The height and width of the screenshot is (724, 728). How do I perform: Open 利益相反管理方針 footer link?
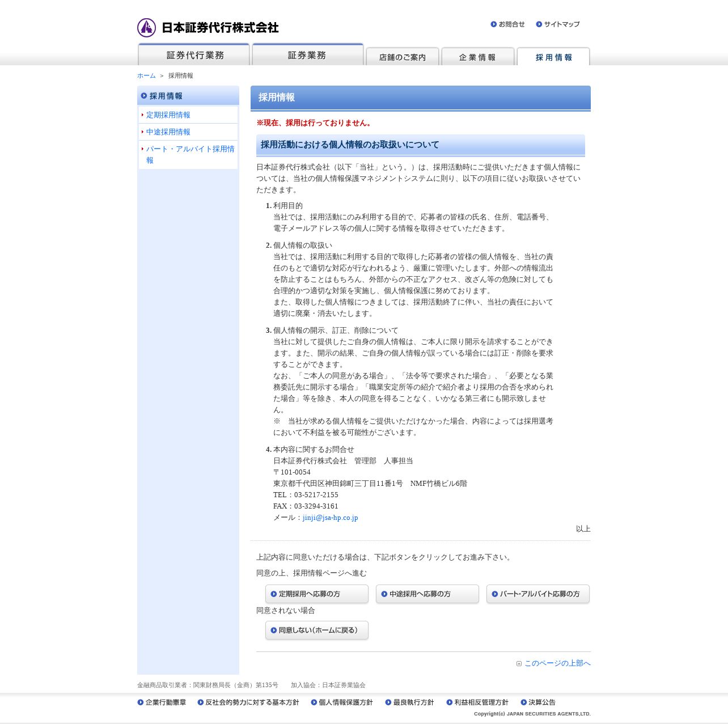click(477, 702)
